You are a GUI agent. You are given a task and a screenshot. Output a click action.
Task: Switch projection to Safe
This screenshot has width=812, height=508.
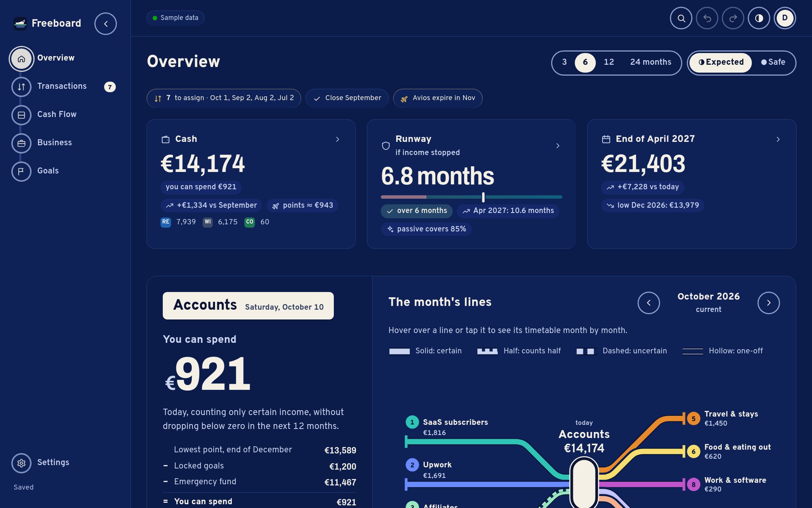point(773,62)
